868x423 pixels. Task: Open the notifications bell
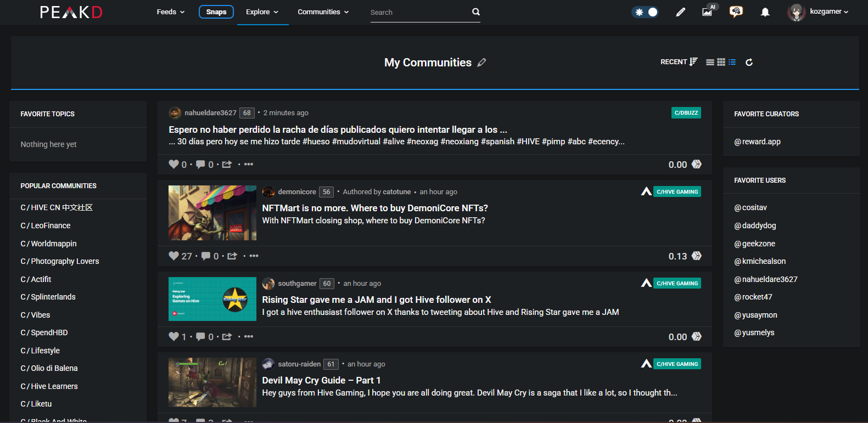point(765,12)
